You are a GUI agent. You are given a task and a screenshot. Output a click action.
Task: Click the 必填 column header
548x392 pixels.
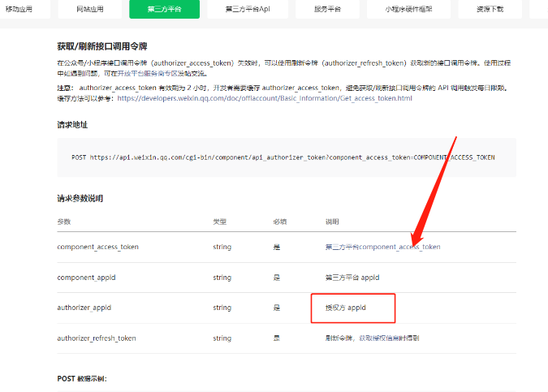[x=280, y=222]
